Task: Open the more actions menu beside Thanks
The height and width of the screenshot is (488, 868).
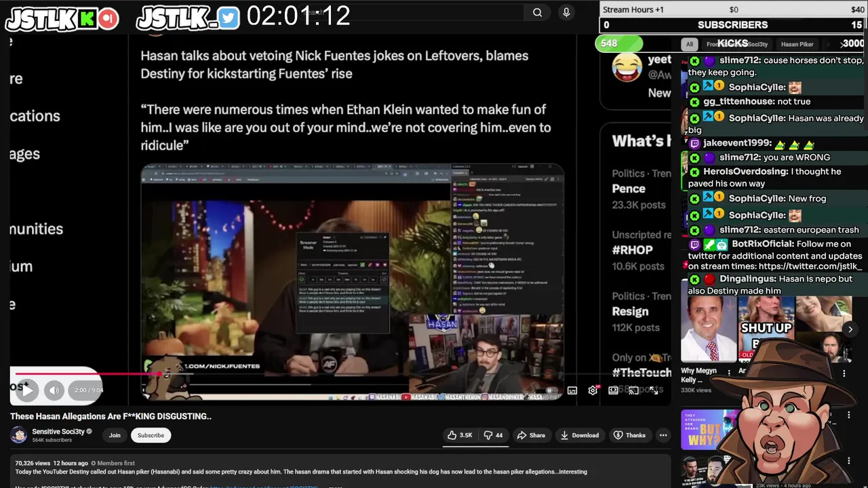Action: [x=663, y=435]
